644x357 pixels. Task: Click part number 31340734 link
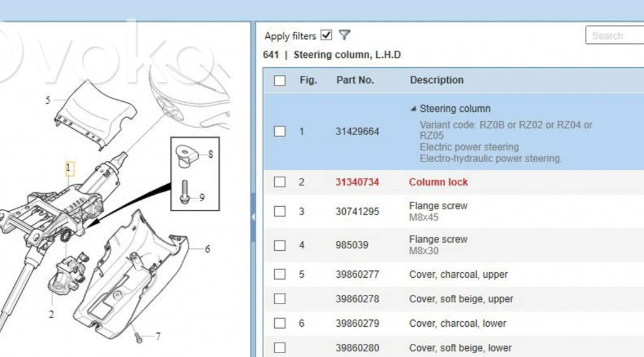click(x=357, y=182)
